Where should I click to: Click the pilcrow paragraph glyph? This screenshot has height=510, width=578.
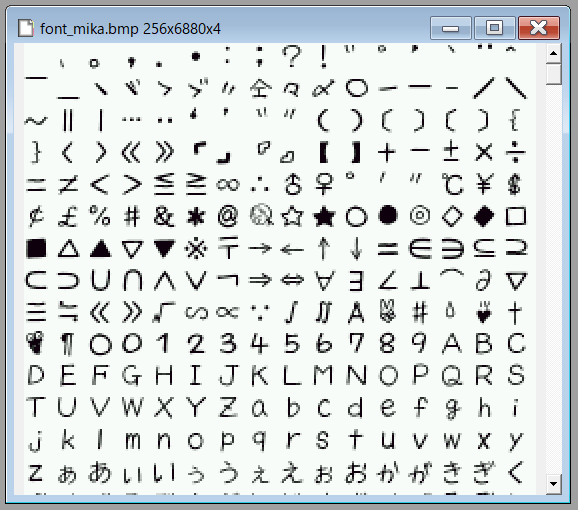click(67, 344)
